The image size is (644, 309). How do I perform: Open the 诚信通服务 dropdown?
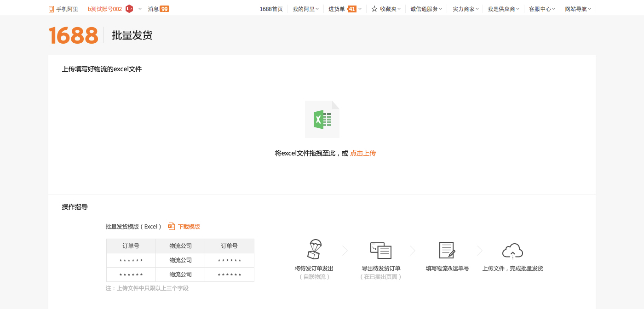click(426, 9)
